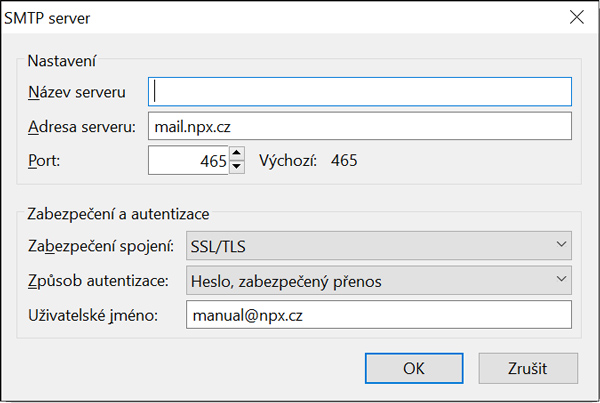
Task: Click the Adresa serveru label
Action: pos(81,126)
